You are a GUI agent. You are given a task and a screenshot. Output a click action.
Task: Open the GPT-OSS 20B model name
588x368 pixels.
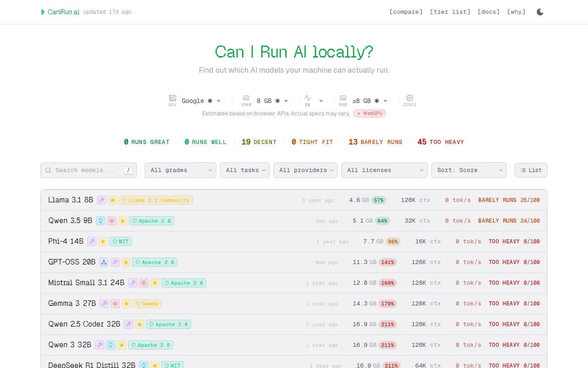point(72,262)
